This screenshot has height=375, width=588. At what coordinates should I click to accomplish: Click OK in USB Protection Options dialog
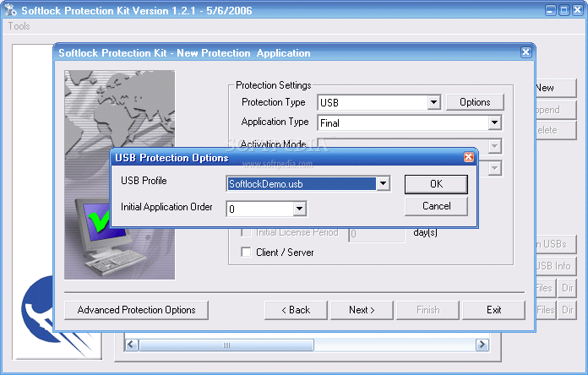[x=436, y=184]
